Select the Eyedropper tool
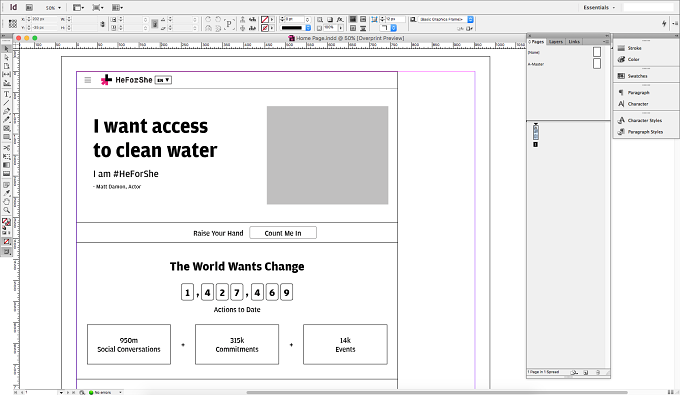Viewport: 680px width, 395px height. pyautogui.click(x=7, y=193)
